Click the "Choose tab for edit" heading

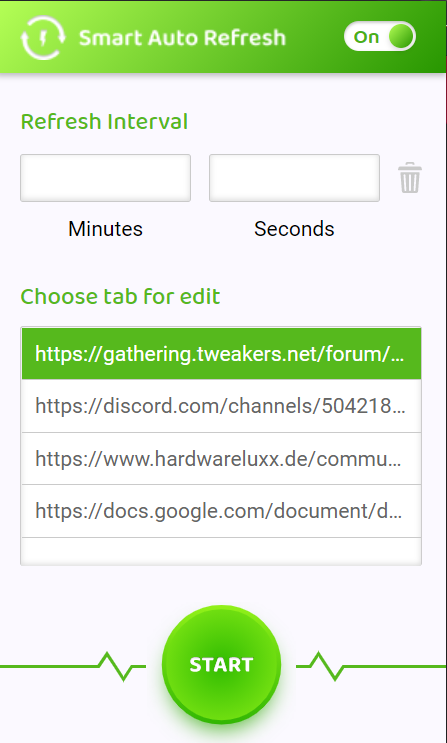120,297
